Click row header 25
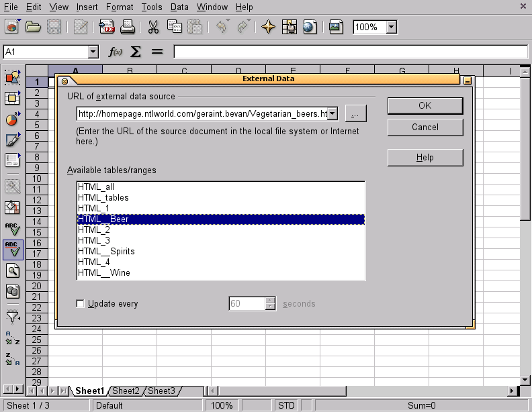 [x=37, y=340]
